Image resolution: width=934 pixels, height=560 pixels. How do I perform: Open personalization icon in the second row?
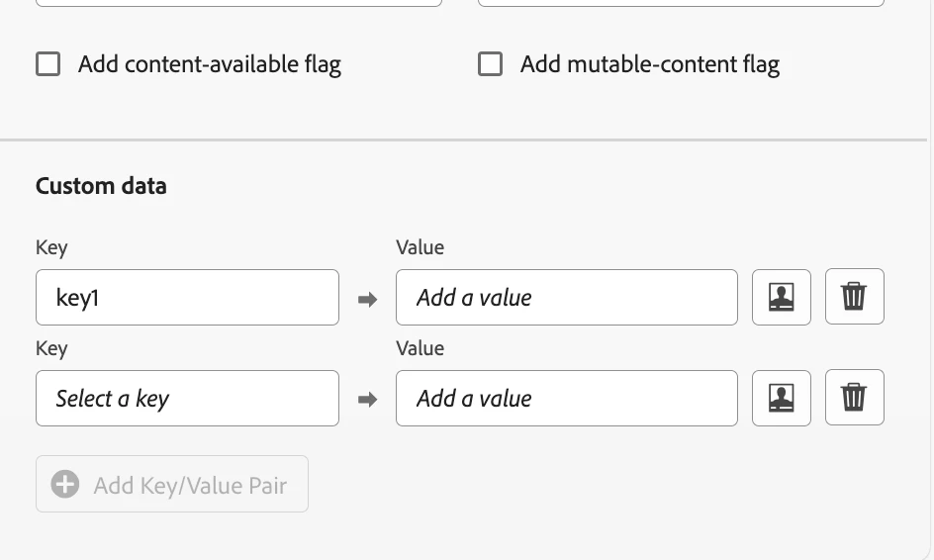[781, 398]
